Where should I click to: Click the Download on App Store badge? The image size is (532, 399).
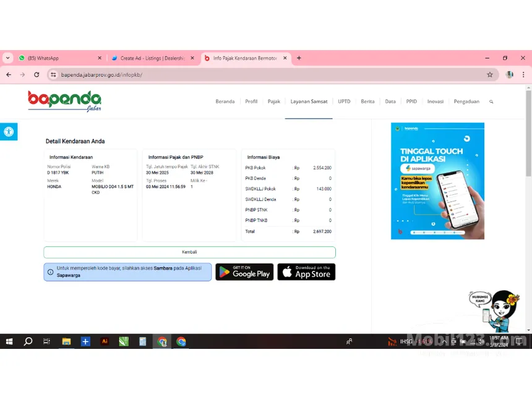click(x=306, y=272)
